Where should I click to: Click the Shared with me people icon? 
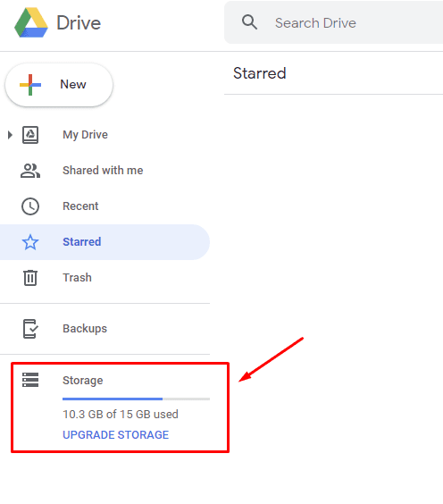click(30, 171)
